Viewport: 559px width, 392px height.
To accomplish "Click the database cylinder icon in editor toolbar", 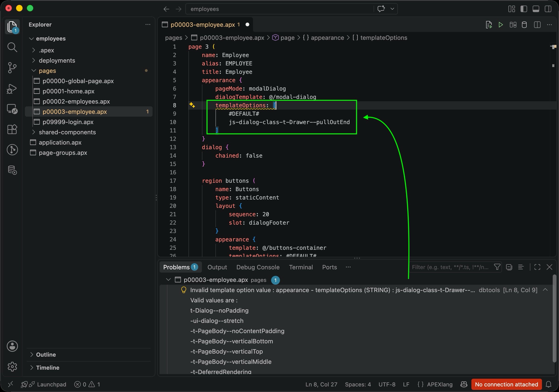I will point(524,25).
